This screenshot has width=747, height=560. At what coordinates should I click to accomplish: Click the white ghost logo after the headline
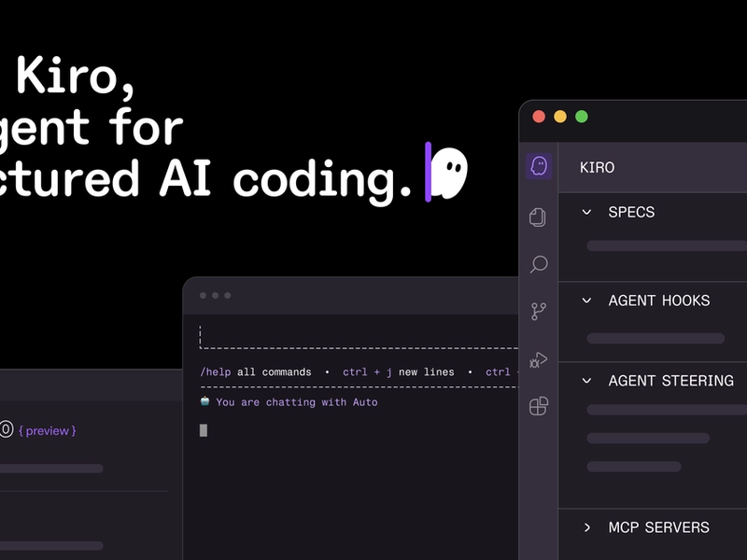click(x=450, y=173)
